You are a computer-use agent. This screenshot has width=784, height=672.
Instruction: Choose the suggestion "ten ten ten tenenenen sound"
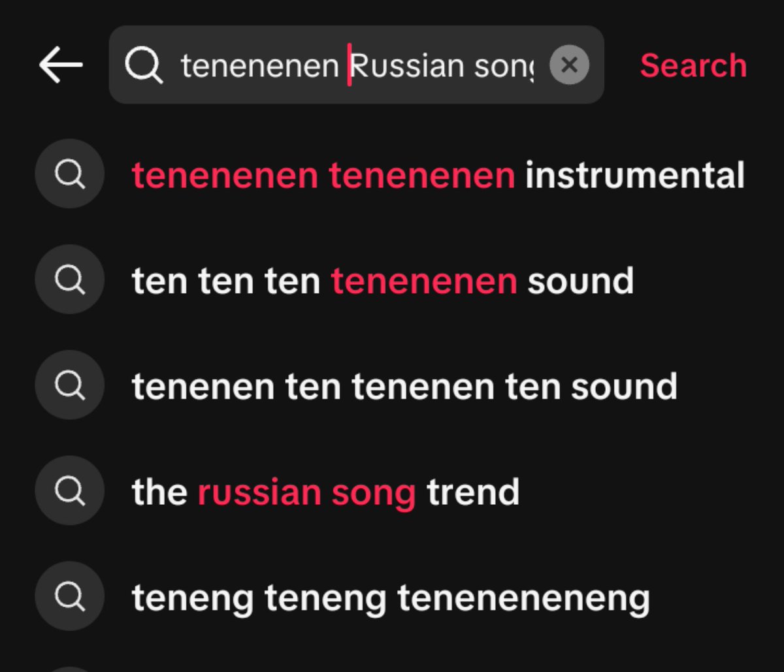[x=392, y=281]
